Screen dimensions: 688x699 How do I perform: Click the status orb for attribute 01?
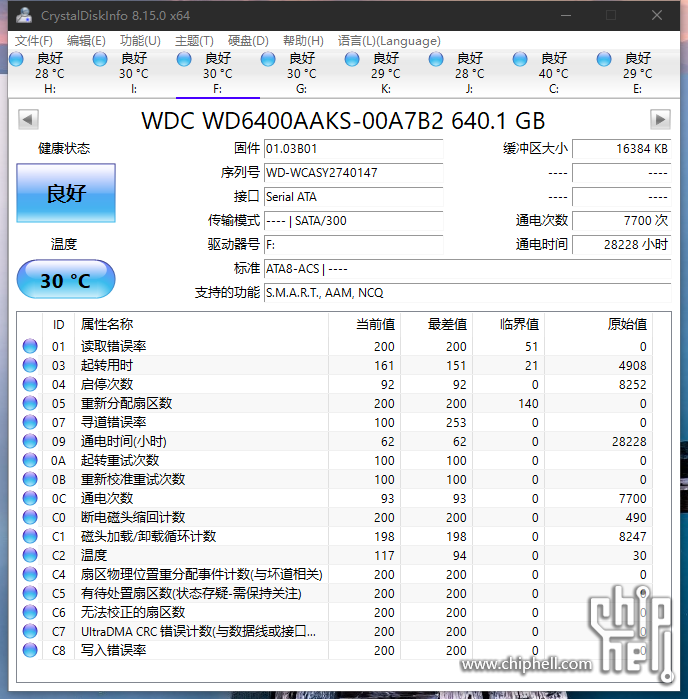(x=30, y=346)
